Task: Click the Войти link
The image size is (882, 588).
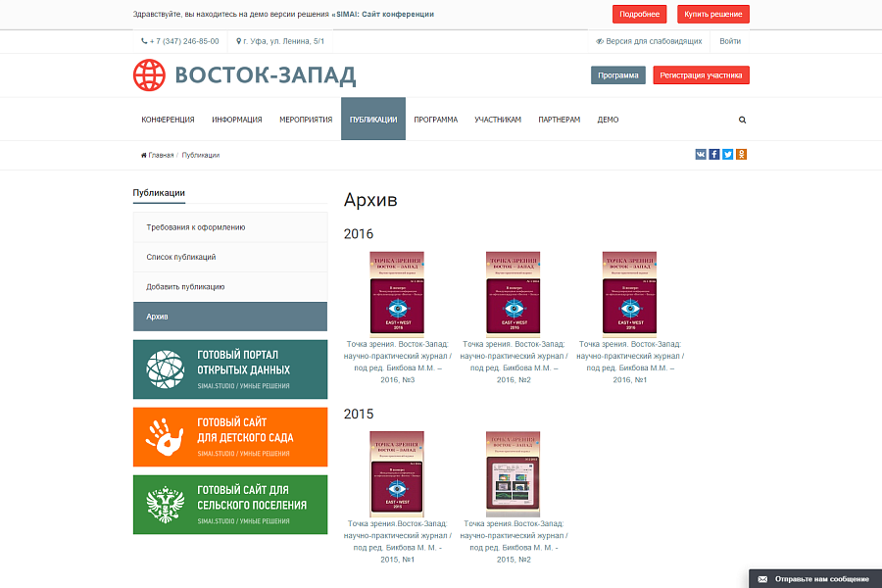Action: point(730,41)
